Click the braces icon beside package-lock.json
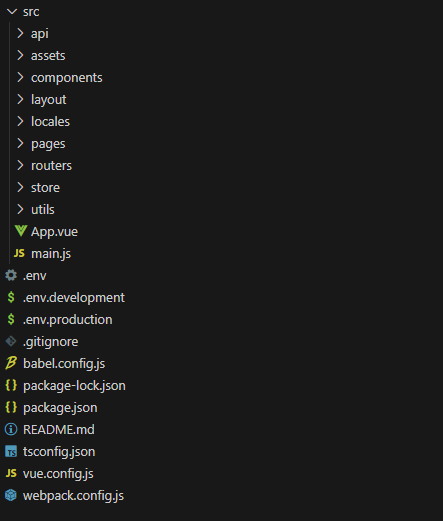The height and width of the screenshot is (521, 443). 11,385
